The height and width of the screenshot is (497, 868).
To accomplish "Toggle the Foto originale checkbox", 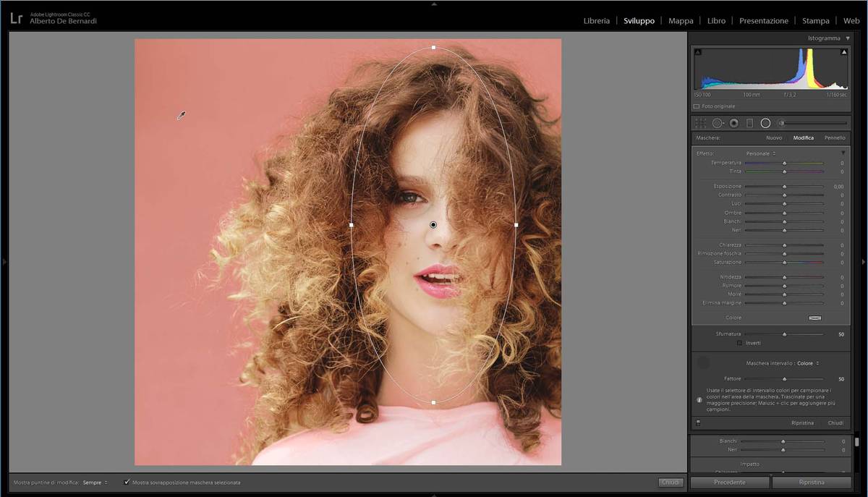I will [697, 106].
